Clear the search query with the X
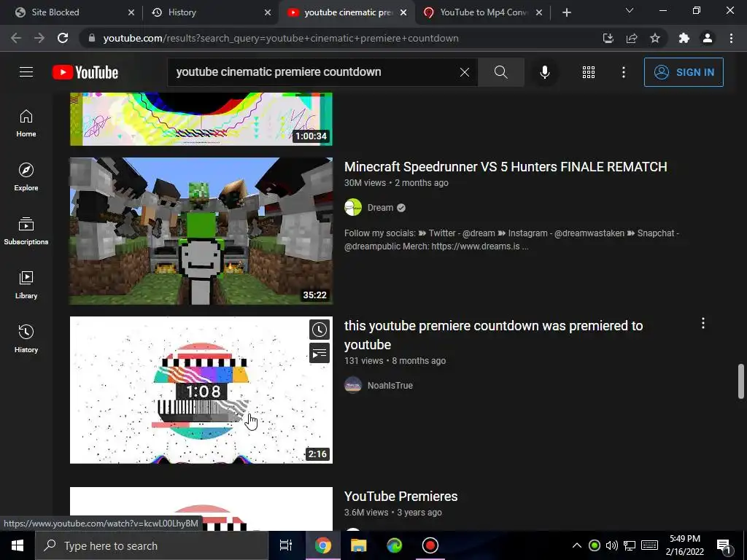The height and width of the screenshot is (560, 747). point(465,72)
